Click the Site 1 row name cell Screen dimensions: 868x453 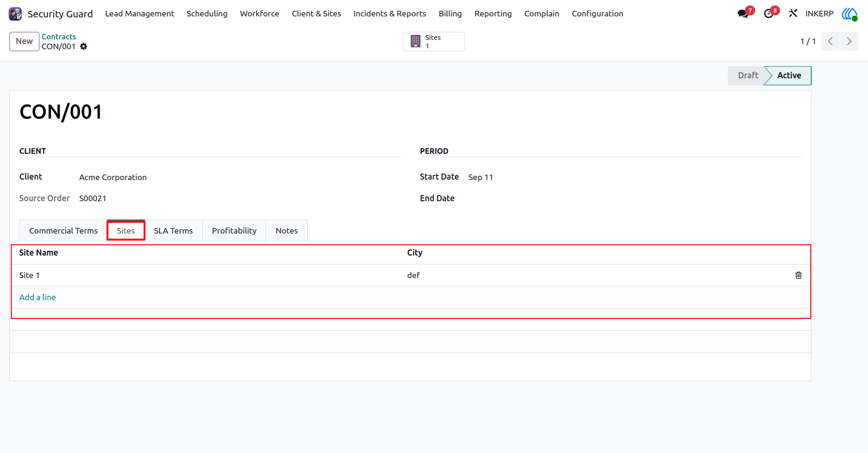click(x=206, y=275)
